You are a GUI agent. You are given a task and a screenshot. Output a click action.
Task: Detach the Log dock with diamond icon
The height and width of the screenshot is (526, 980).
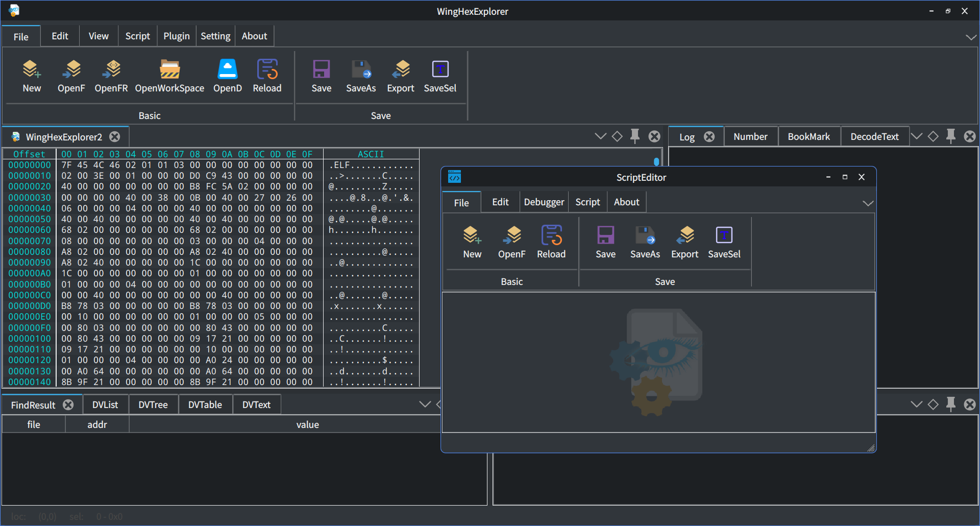tap(933, 136)
